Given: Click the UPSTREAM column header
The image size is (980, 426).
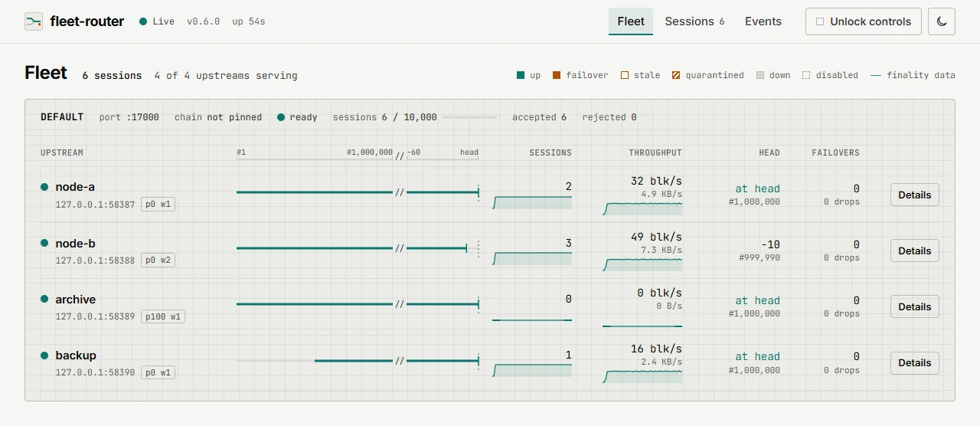Looking at the screenshot, I should 62,152.
